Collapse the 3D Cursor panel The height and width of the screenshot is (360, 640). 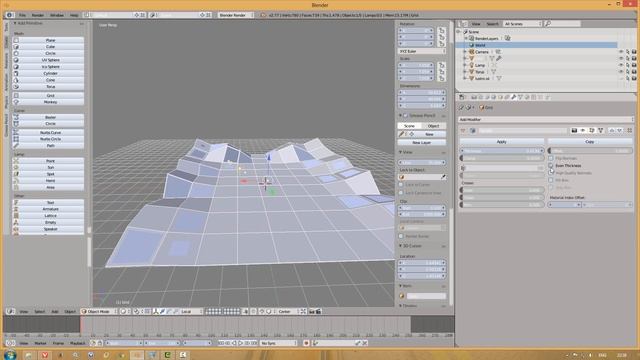412,246
